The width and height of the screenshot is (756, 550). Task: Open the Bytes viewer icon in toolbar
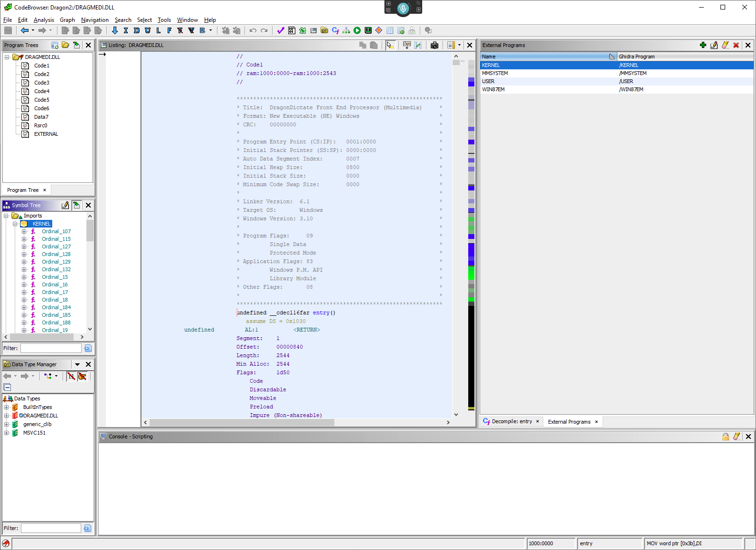(x=292, y=30)
